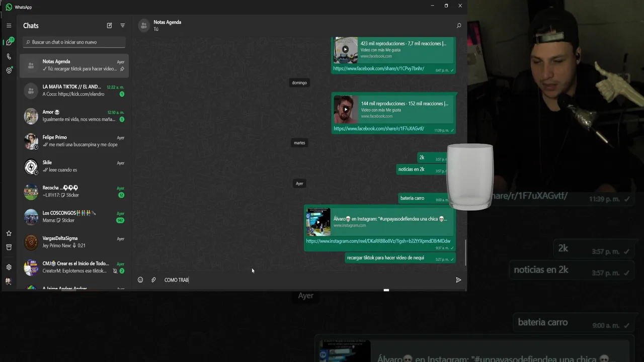Open the Felipe Primo chat
The width and height of the screenshot is (644, 362).
74,141
